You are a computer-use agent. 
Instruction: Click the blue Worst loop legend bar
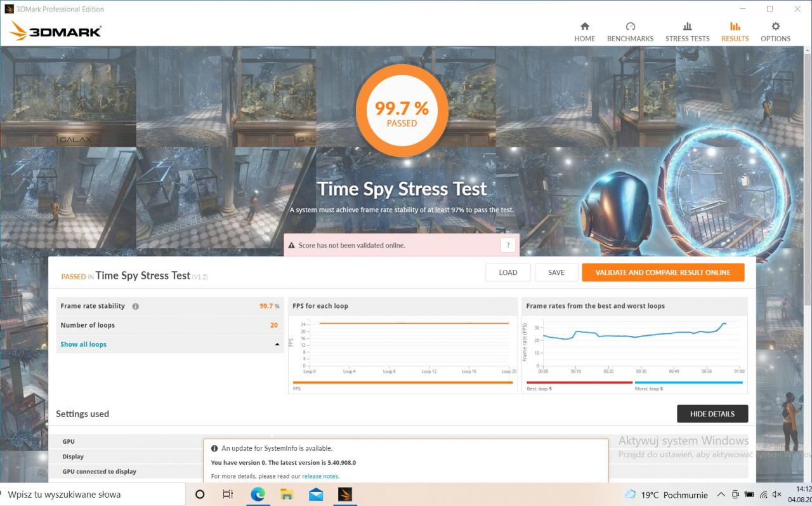(688, 382)
